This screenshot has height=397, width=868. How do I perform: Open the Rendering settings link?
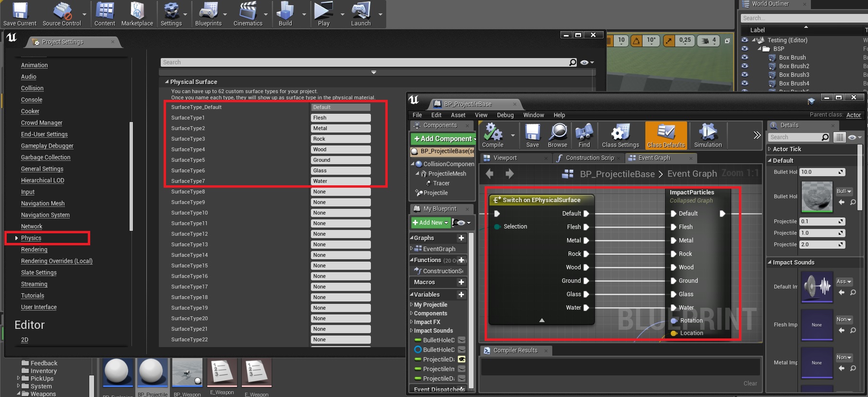pos(34,250)
